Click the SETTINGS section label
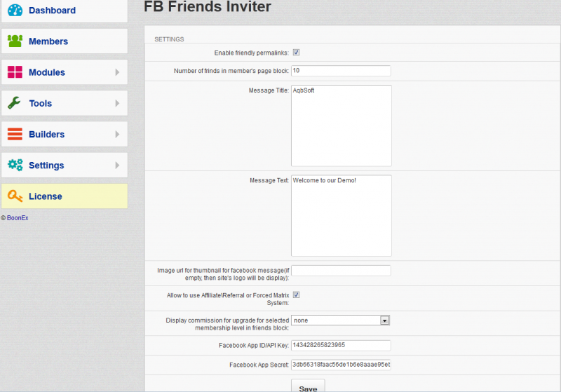The width and height of the screenshot is (561, 392). click(169, 39)
